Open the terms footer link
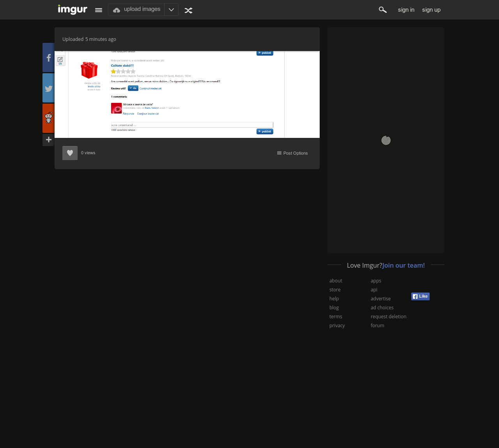This screenshot has width=499, height=448. (336, 317)
